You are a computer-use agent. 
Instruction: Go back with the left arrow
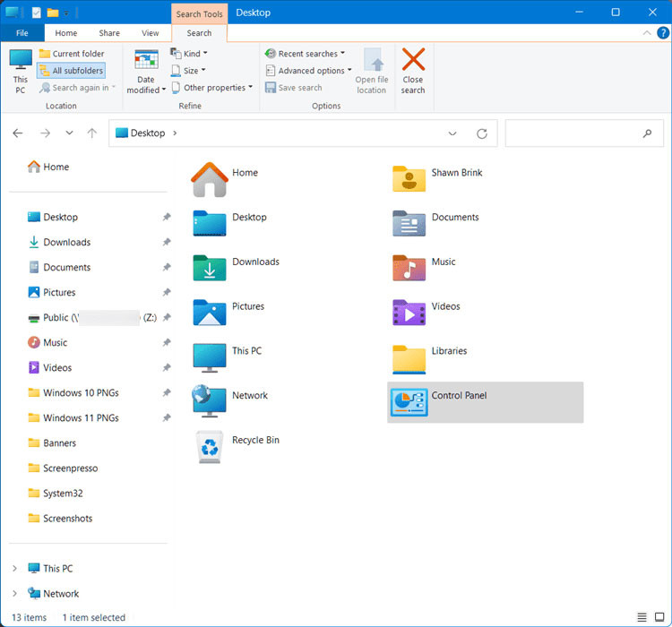pyautogui.click(x=18, y=133)
